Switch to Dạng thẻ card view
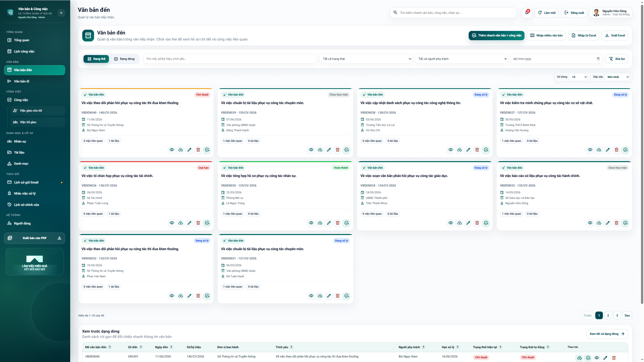 96,59
